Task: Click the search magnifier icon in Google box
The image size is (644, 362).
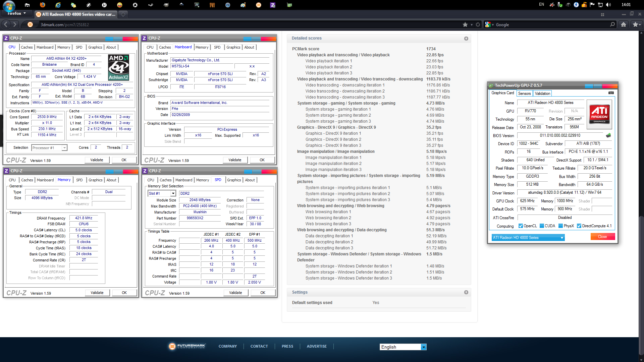Action: click(x=612, y=24)
